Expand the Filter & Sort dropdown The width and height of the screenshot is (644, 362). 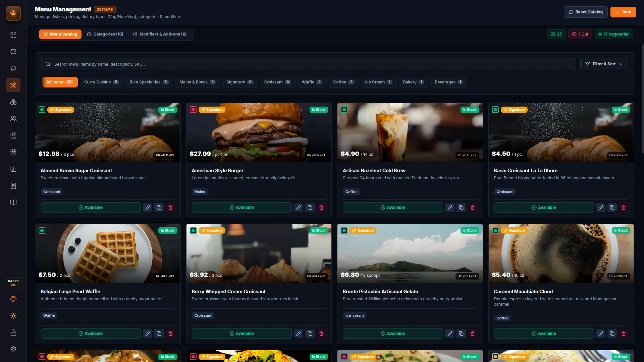pyautogui.click(x=604, y=64)
